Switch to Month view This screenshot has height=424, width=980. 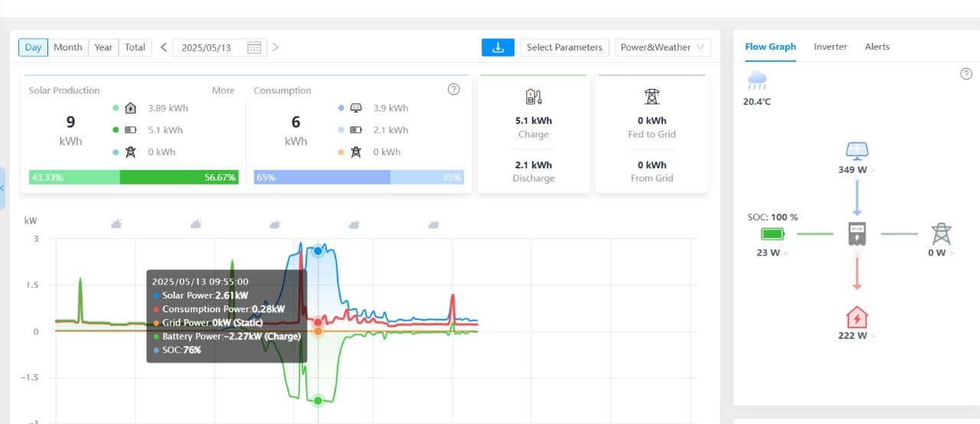click(67, 47)
